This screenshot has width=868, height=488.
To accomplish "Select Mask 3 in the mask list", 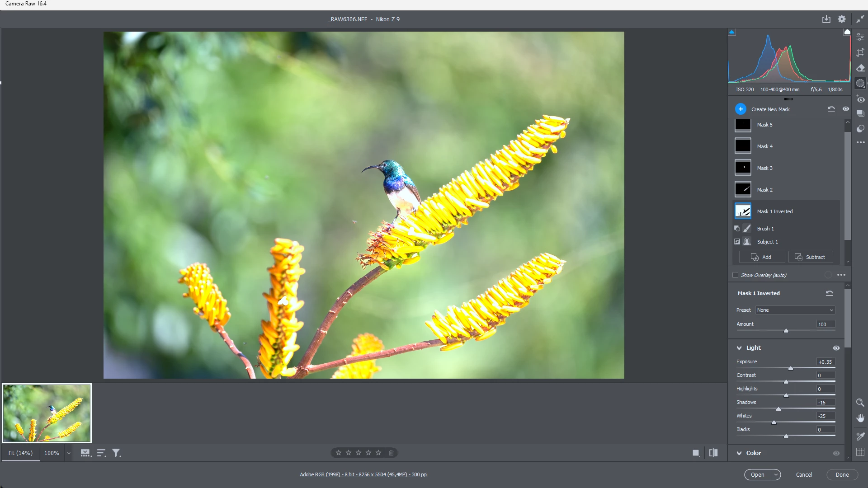I will 764,168.
